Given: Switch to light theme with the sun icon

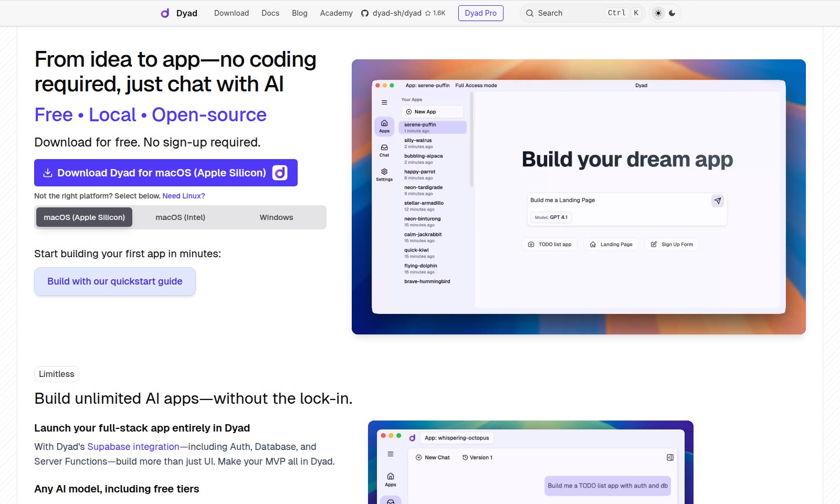Looking at the screenshot, I should (658, 13).
